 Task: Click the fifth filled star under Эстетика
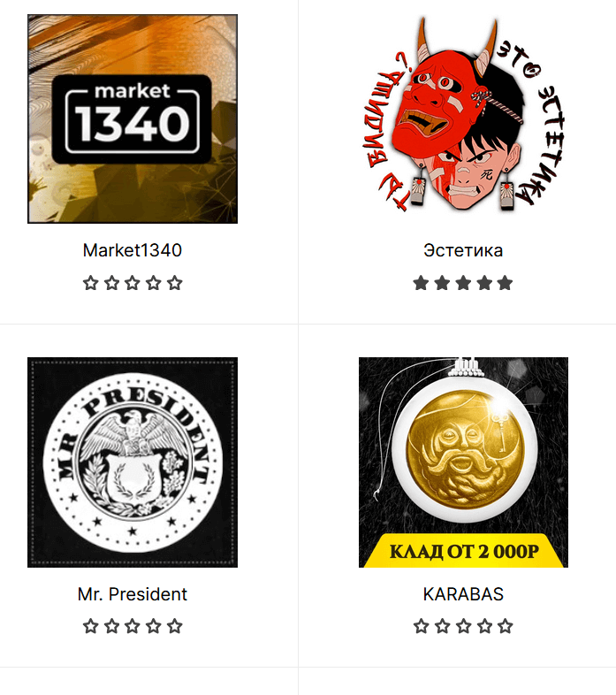click(506, 283)
